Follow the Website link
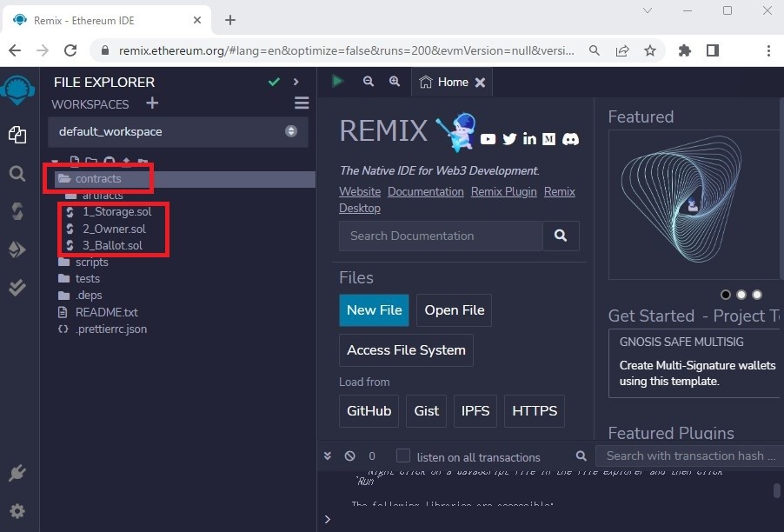Image resolution: width=784 pixels, height=532 pixels. (x=360, y=191)
